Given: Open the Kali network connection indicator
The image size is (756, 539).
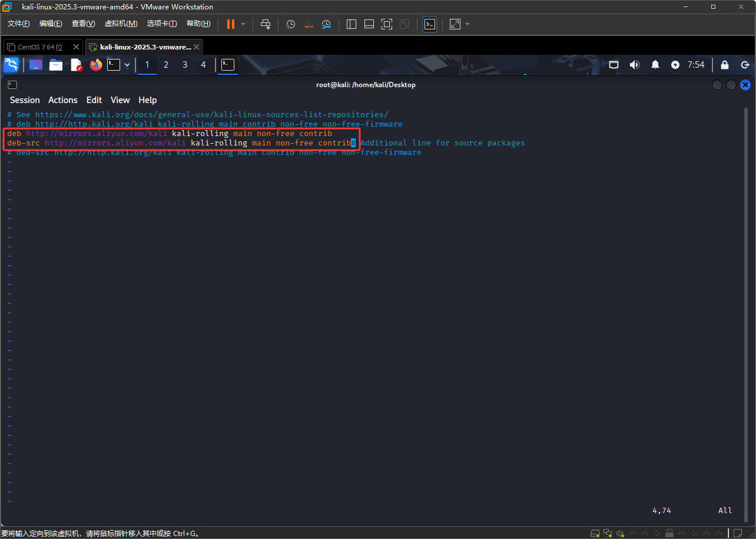Looking at the screenshot, I should click(x=614, y=65).
